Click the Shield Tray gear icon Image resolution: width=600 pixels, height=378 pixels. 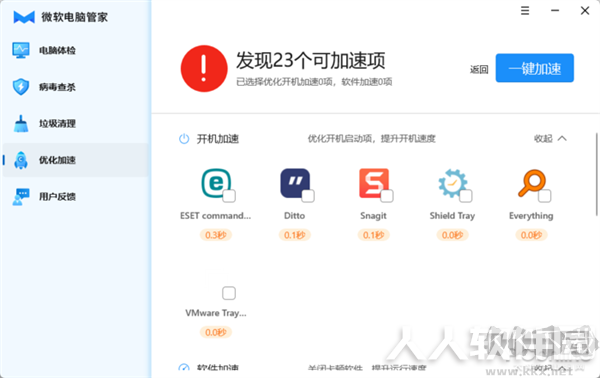point(452,183)
